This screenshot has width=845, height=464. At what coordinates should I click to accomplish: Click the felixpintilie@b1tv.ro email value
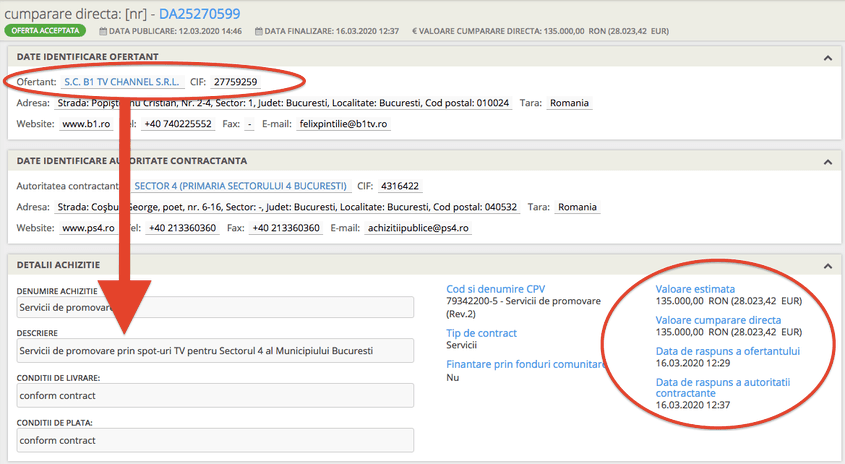pos(344,124)
